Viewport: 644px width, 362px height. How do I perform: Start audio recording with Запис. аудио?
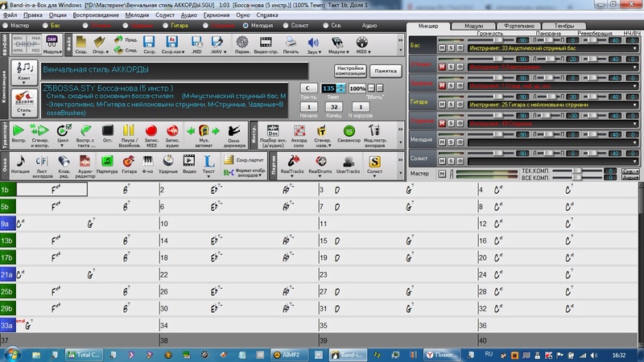(x=172, y=131)
